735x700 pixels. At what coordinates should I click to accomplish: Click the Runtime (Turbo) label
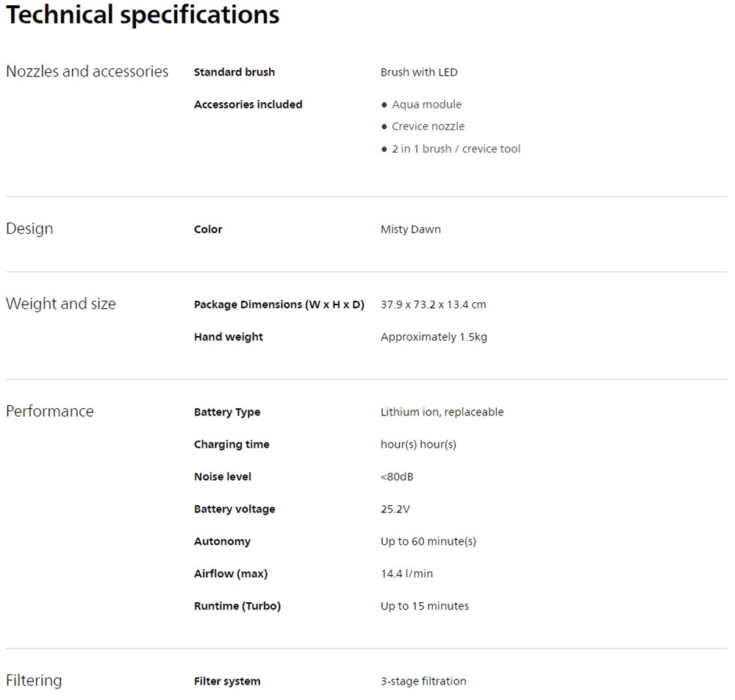[237, 606]
